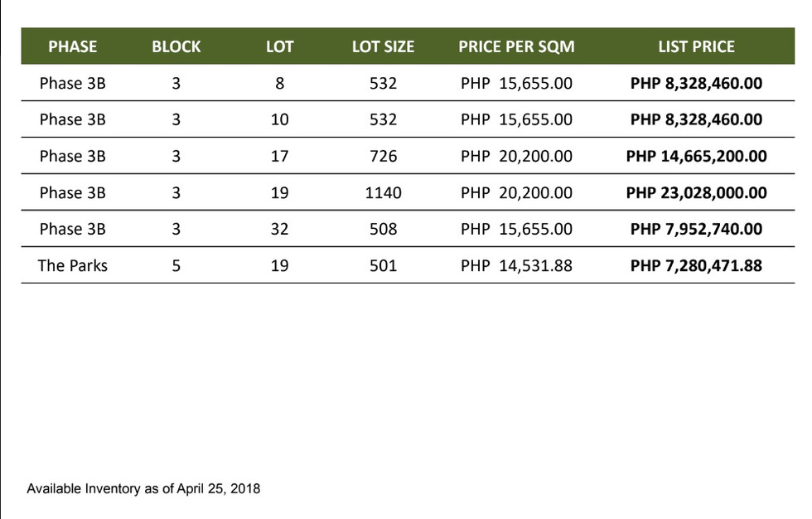The width and height of the screenshot is (812, 519).
Task: Select The Parks phase cell
Action: [73, 265]
